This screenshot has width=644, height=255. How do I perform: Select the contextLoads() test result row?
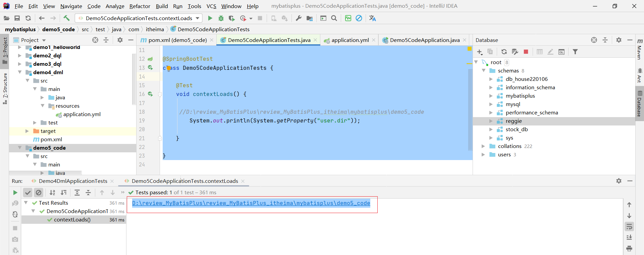[x=74, y=219]
